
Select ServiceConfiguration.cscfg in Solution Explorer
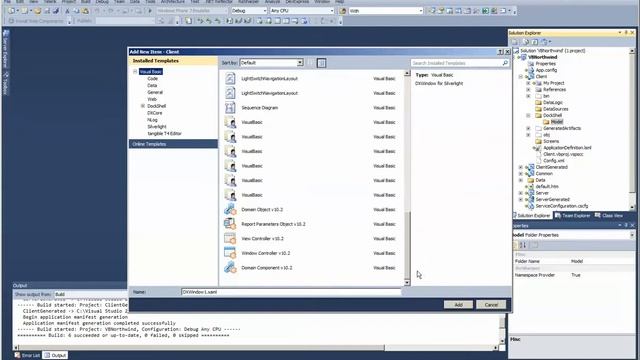point(562,206)
